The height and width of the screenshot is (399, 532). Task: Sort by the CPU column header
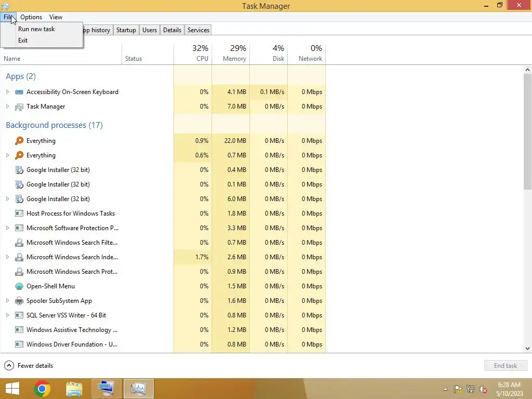coord(193,54)
